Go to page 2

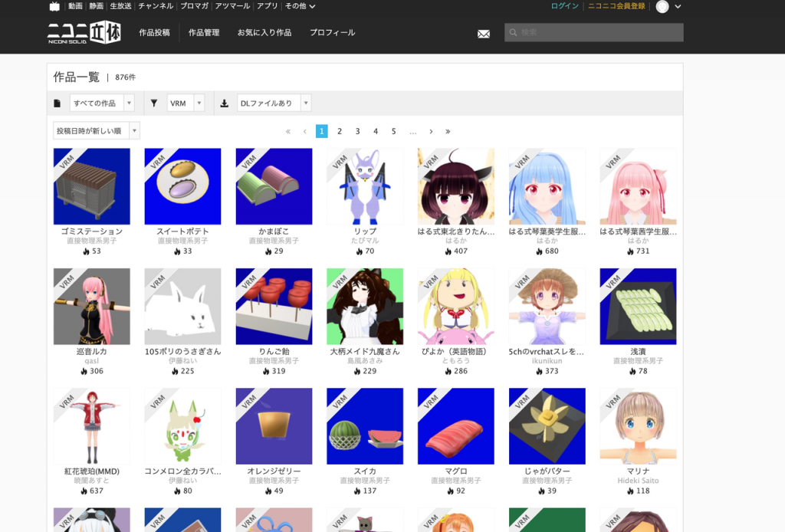click(x=340, y=131)
